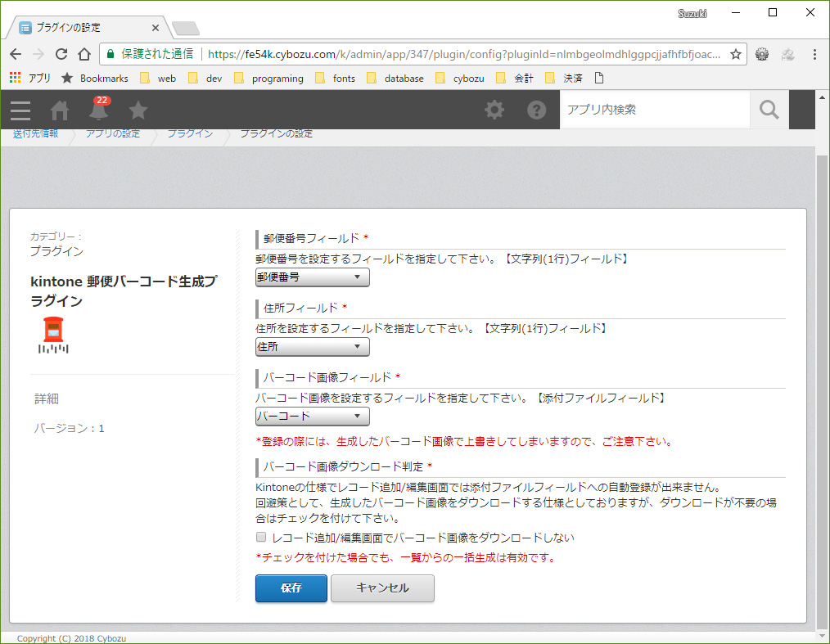Open the browser home page button
The width and height of the screenshot is (830, 644).
84,54
